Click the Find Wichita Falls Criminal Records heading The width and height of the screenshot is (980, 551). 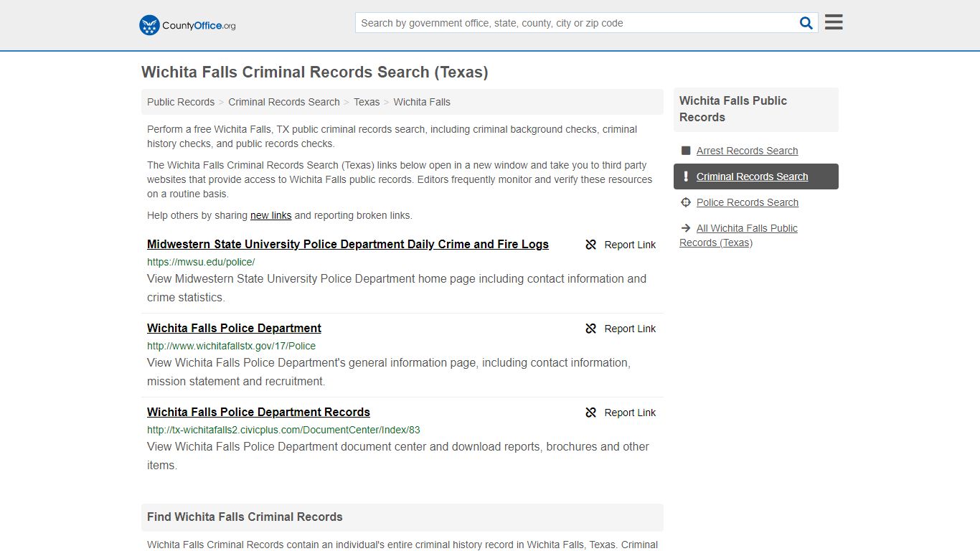point(245,517)
